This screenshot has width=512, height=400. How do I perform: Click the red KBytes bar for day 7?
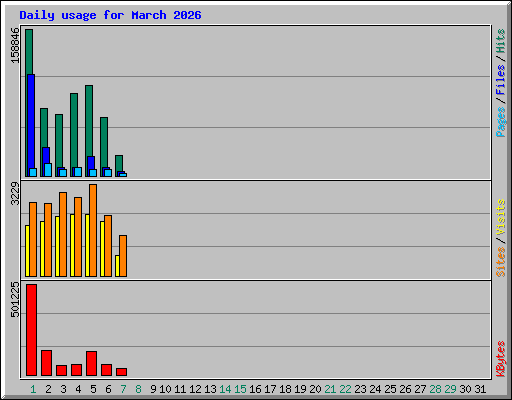121,372
